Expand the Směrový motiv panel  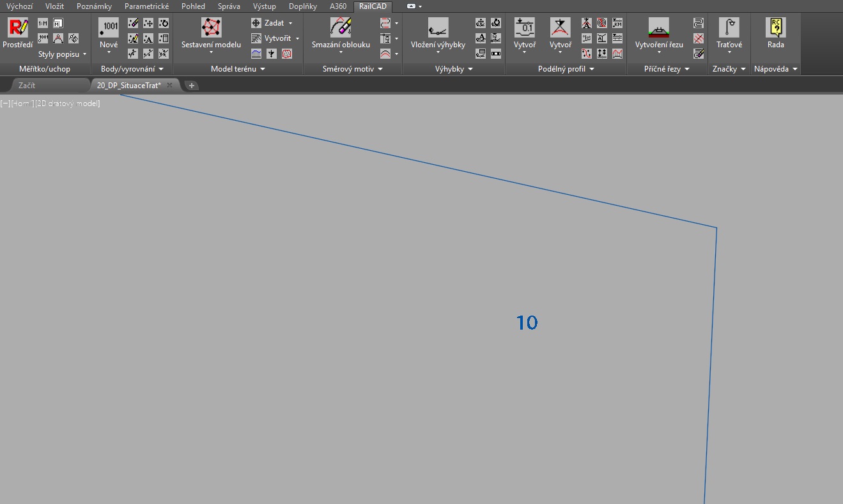pos(353,69)
